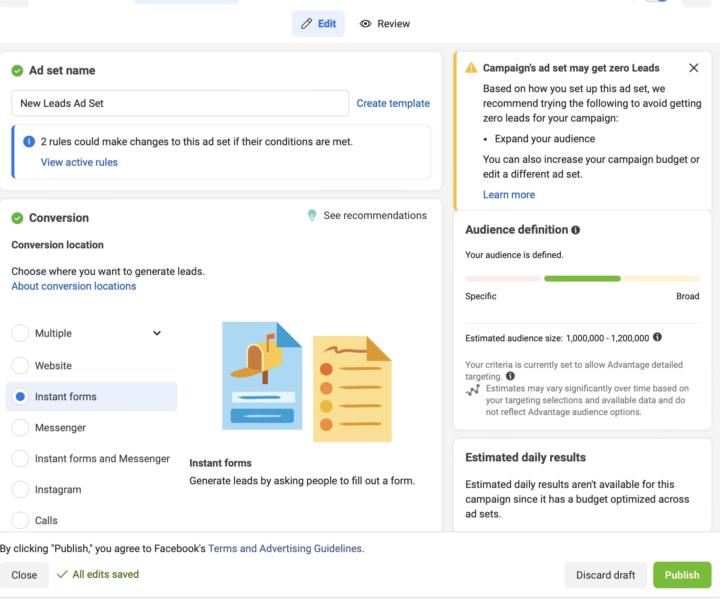Select the Website conversion location

tap(20, 366)
